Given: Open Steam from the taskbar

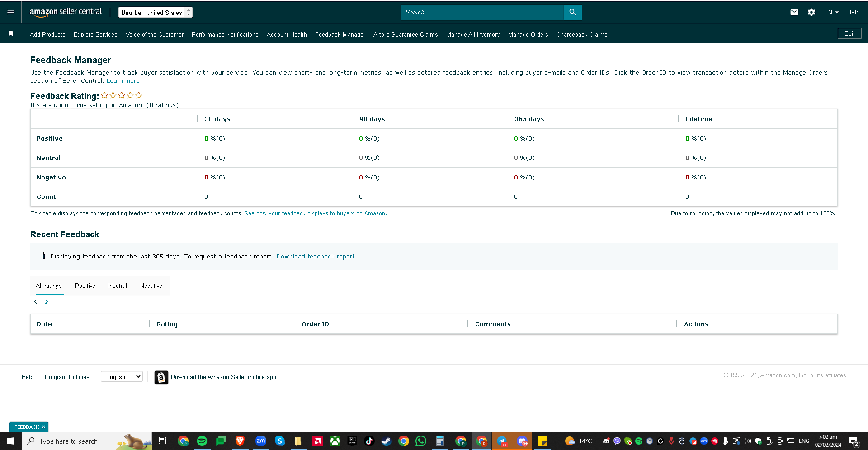Looking at the screenshot, I should (x=386, y=441).
